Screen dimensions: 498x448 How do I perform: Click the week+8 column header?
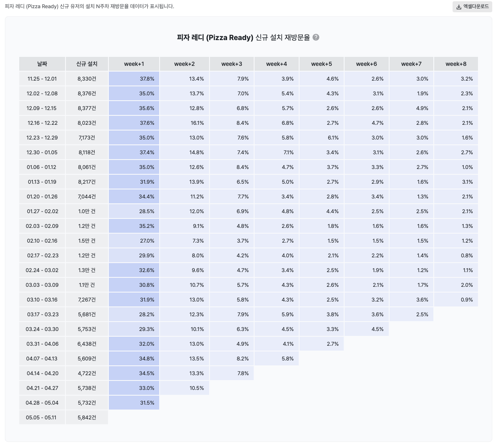[x=455, y=64]
